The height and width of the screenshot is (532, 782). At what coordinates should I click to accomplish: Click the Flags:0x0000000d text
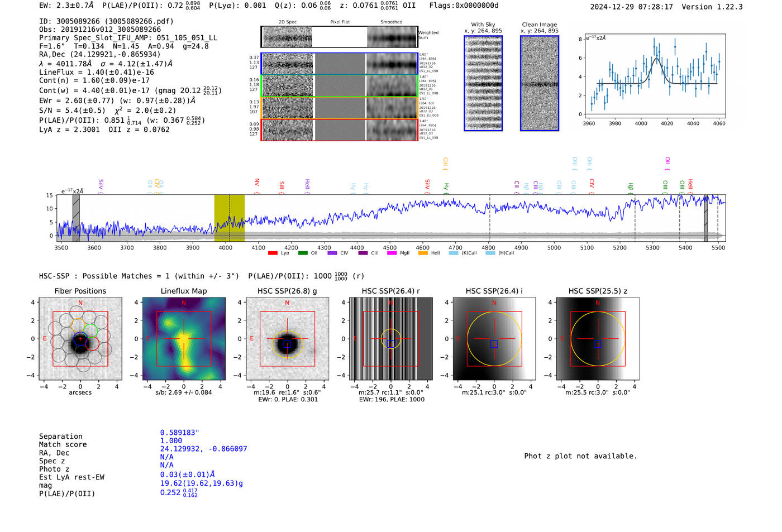[464, 6]
